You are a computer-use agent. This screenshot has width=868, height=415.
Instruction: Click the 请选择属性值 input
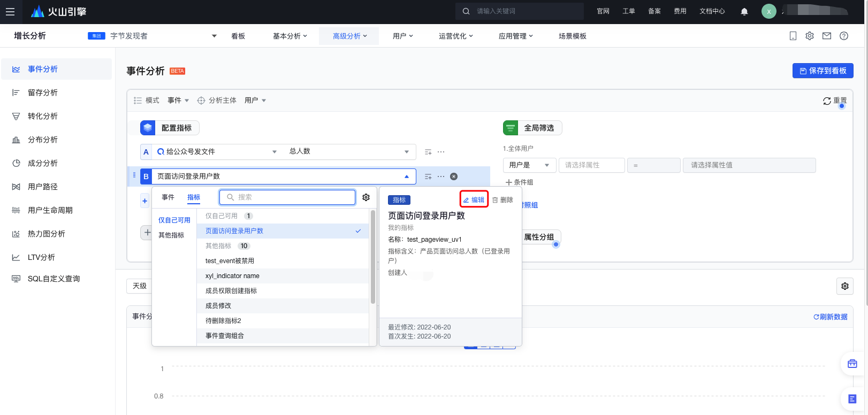(x=749, y=165)
